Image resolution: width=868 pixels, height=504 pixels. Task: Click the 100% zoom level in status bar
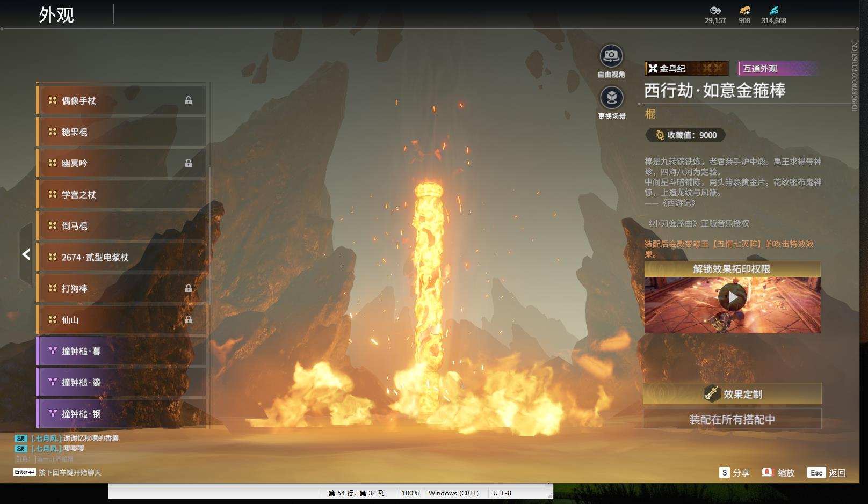[x=410, y=493]
